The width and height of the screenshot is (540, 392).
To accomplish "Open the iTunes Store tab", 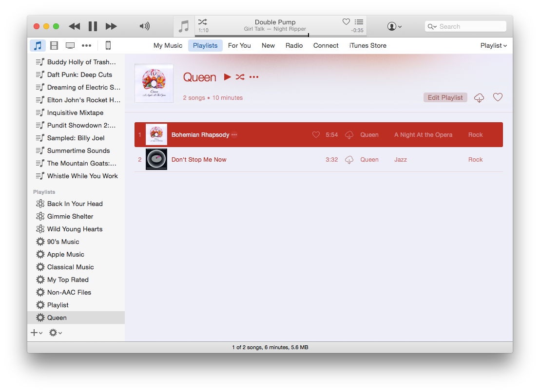I will click(x=367, y=46).
